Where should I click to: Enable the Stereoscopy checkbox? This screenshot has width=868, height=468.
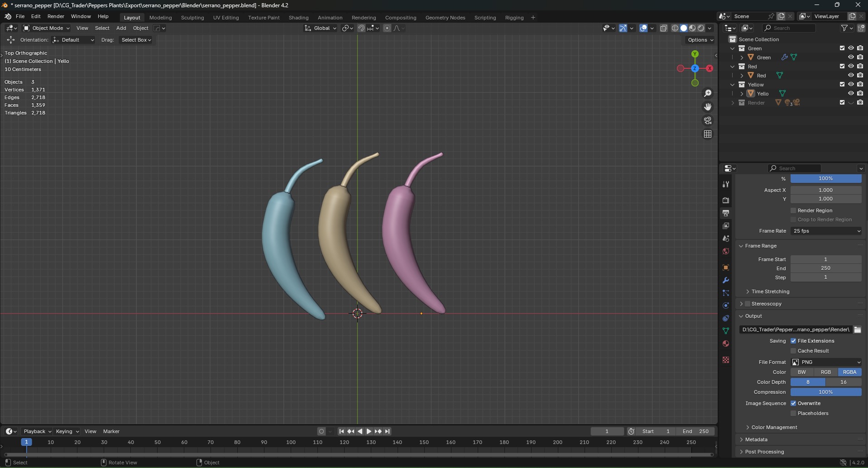748,304
